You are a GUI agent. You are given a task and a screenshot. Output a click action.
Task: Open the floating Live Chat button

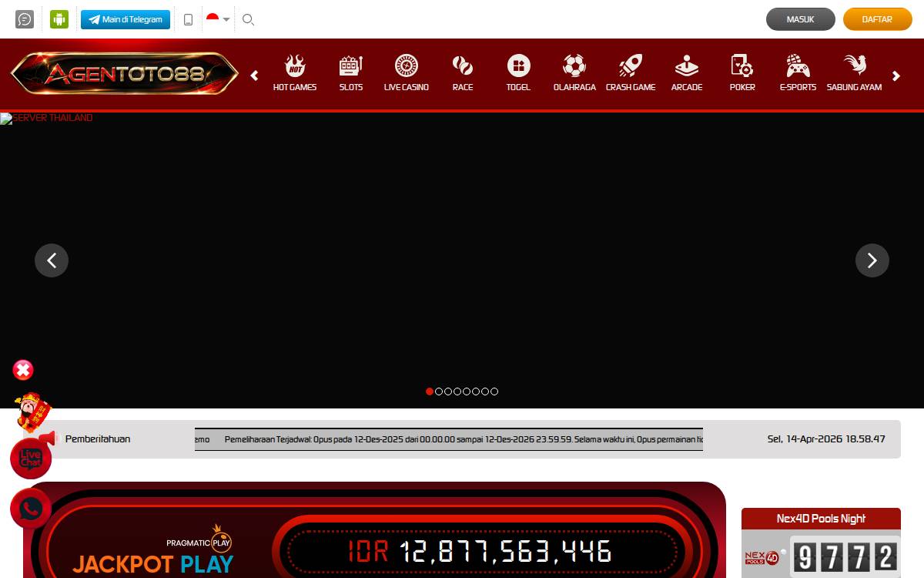tap(31, 459)
